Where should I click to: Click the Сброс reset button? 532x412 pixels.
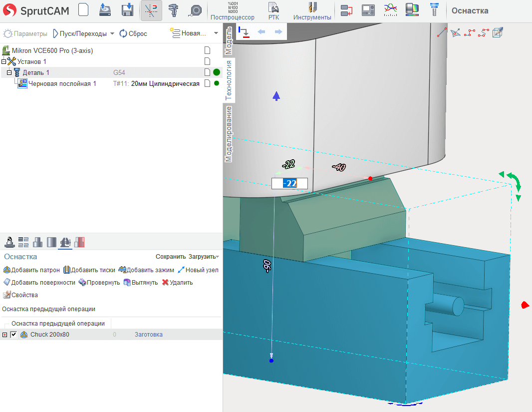tap(133, 33)
